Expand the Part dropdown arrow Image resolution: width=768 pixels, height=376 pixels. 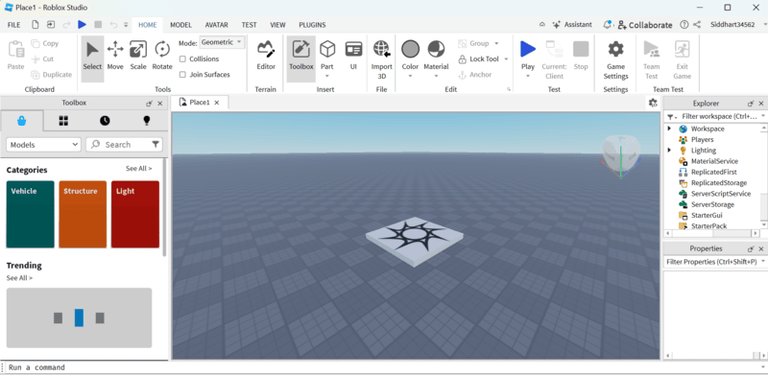[x=327, y=76]
